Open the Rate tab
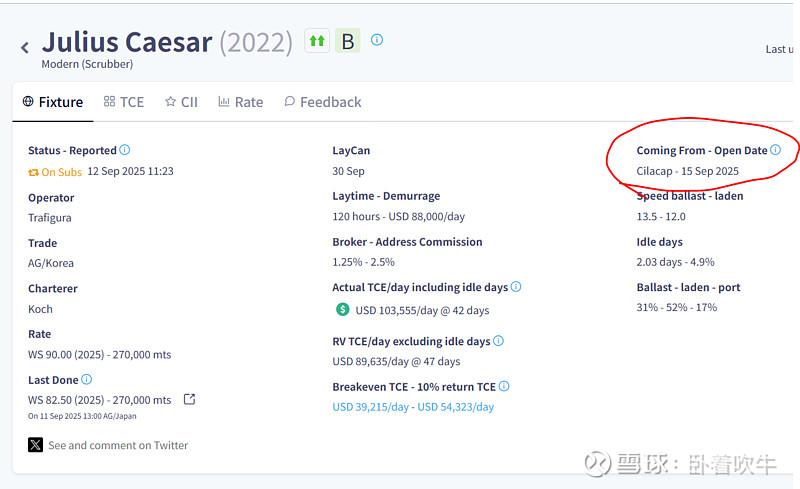 (x=241, y=102)
